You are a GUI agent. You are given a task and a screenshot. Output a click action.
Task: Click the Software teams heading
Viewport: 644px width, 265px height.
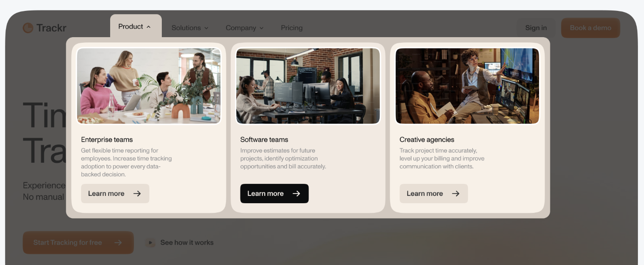click(264, 140)
